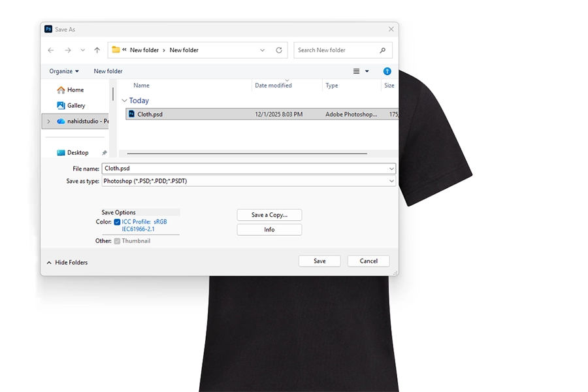Click the blue help icon

387,71
